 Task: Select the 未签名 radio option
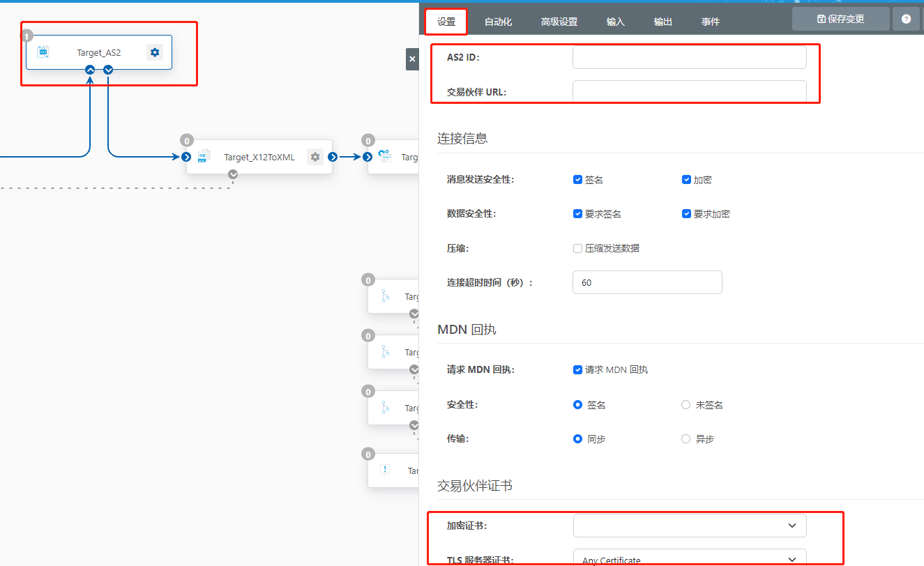686,405
